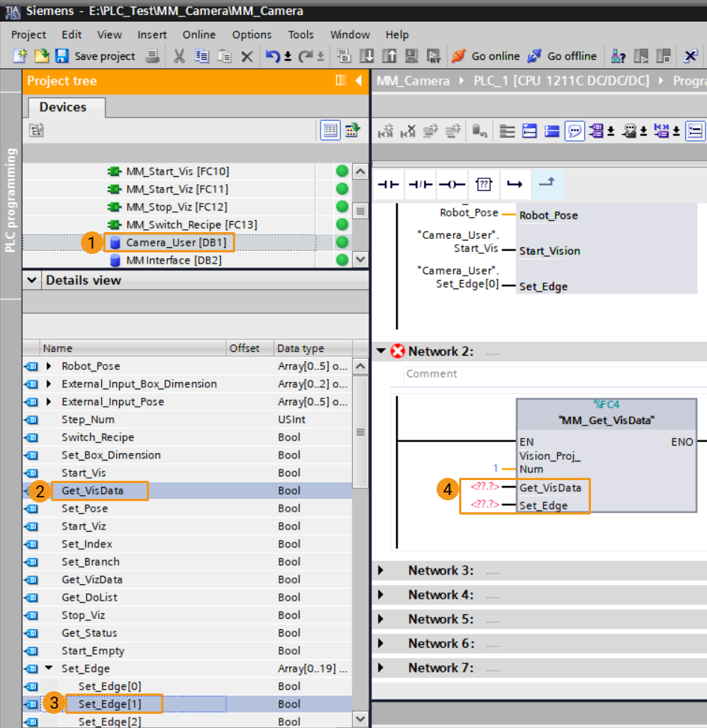Expand the Robot_Pose array row

(x=49, y=366)
